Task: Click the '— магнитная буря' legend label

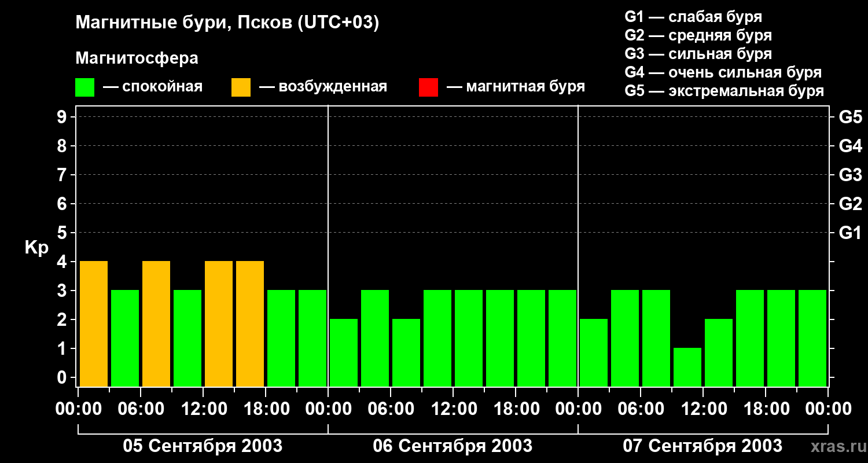Action: (516, 87)
